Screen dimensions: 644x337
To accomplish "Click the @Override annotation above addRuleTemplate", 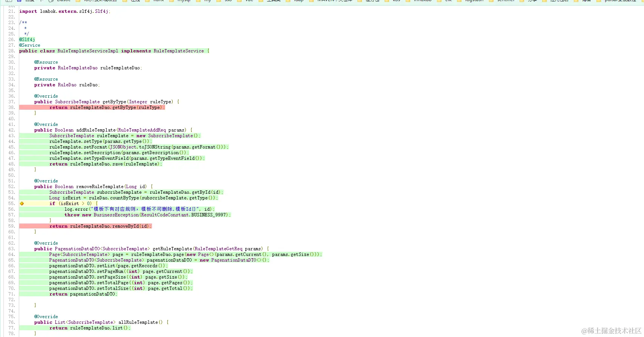I will pyautogui.click(x=46, y=124).
